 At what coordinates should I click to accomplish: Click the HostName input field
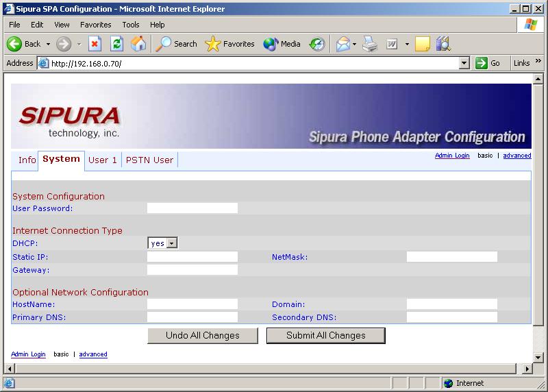point(192,304)
